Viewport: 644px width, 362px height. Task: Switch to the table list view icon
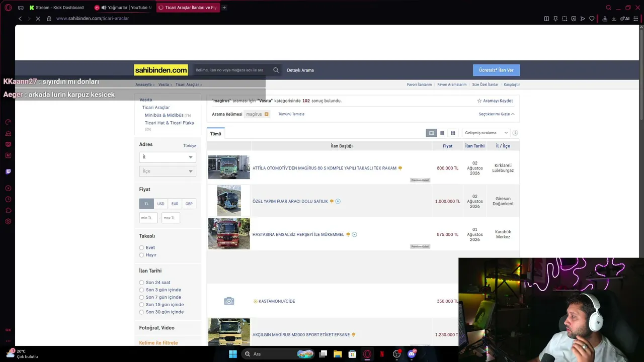click(x=431, y=133)
